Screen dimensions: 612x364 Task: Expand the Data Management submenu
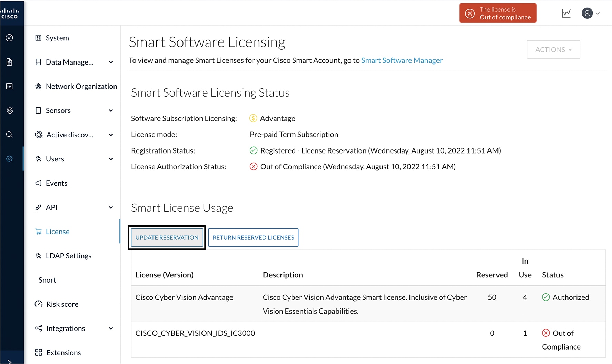tap(111, 62)
